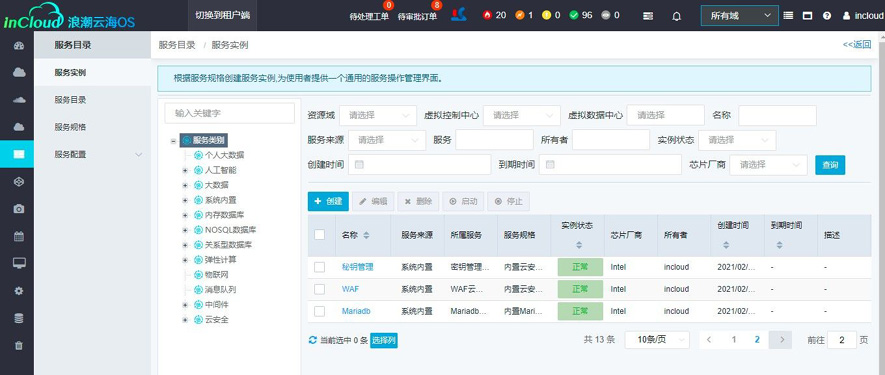Click 切换到用户端 in top bar
885x375 pixels.
click(222, 15)
